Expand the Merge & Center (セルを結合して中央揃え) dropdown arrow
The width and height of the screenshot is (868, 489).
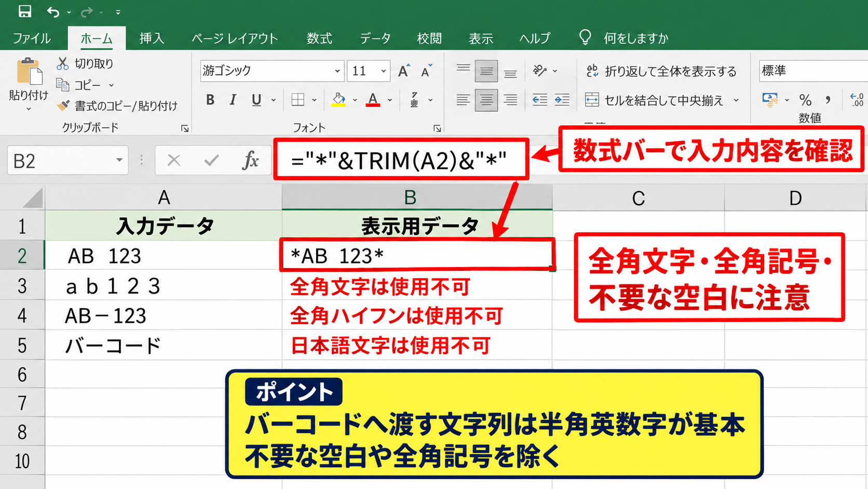pos(736,100)
